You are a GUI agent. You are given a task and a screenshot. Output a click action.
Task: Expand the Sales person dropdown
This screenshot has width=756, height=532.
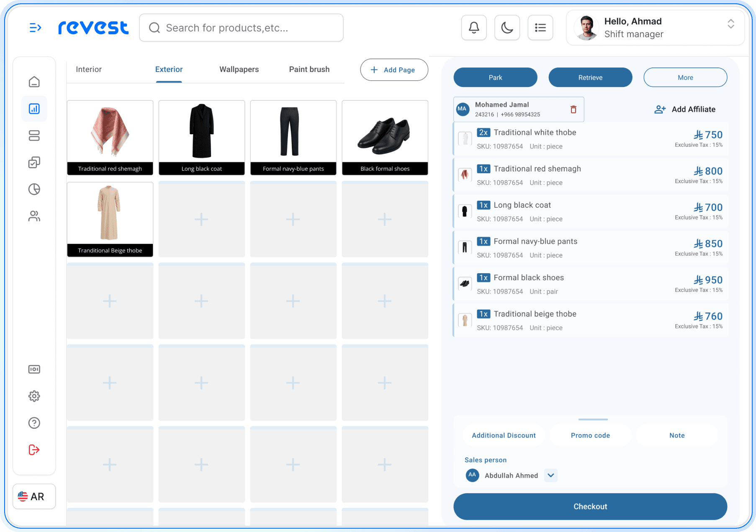(x=550, y=476)
